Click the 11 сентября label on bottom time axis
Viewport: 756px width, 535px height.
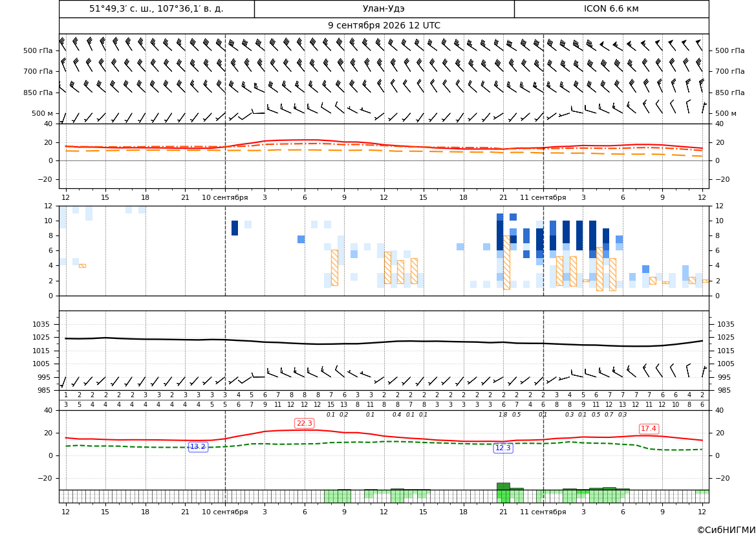543,512
